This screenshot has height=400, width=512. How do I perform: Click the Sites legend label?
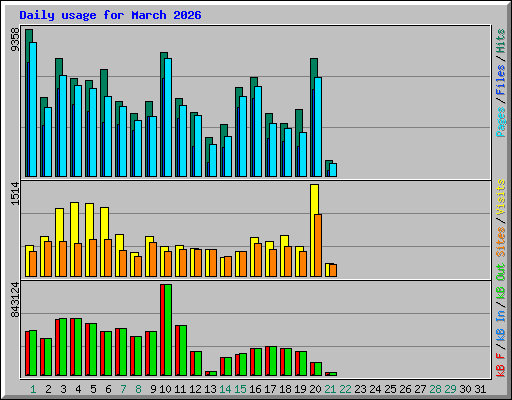[501, 242]
